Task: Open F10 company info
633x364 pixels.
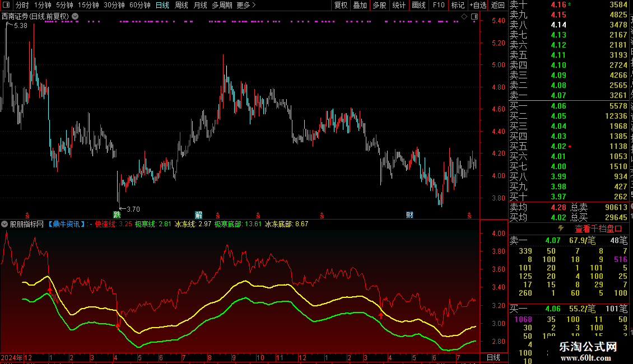Action: click(x=439, y=5)
